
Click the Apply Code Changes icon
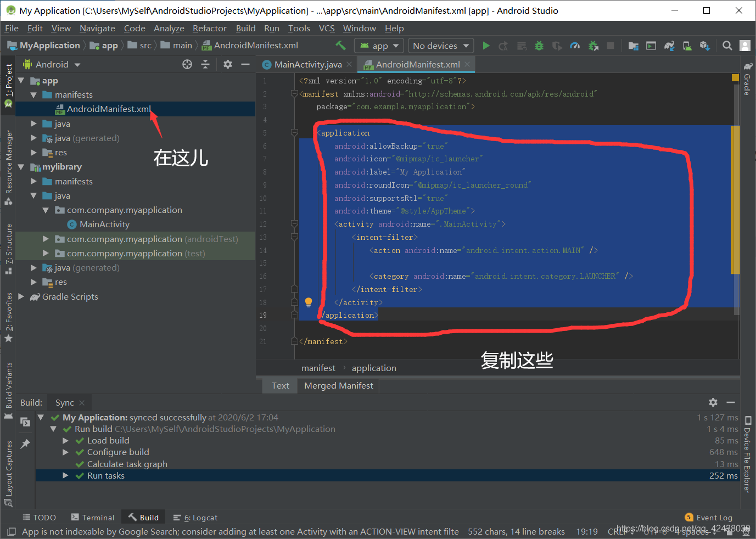pyautogui.click(x=522, y=46)
